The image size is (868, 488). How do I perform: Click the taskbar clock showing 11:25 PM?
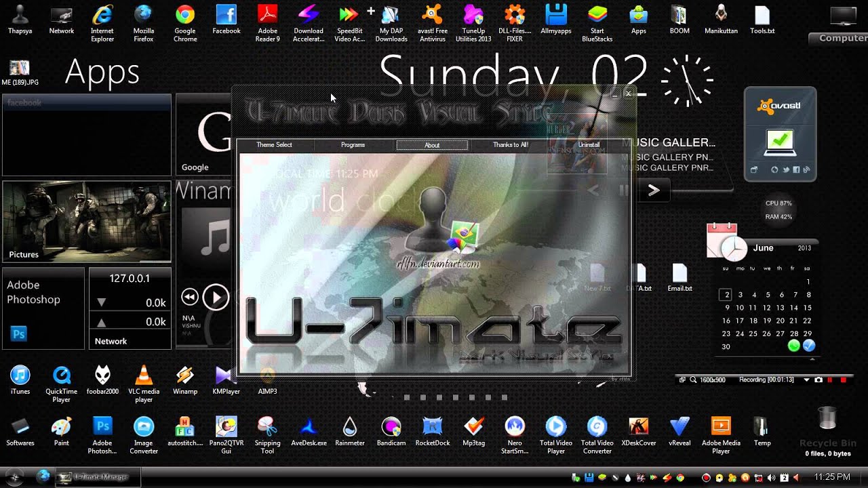(x=832, y=477)
